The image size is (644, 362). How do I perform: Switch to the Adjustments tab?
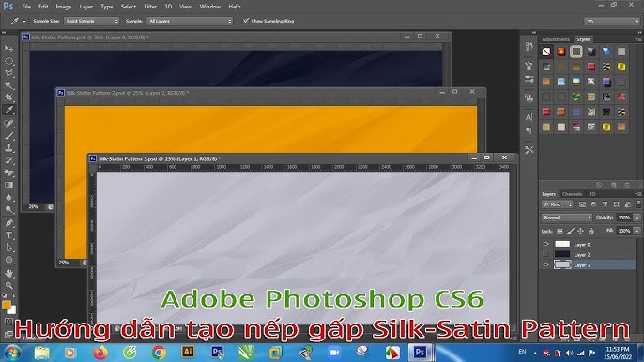(556, 39)
